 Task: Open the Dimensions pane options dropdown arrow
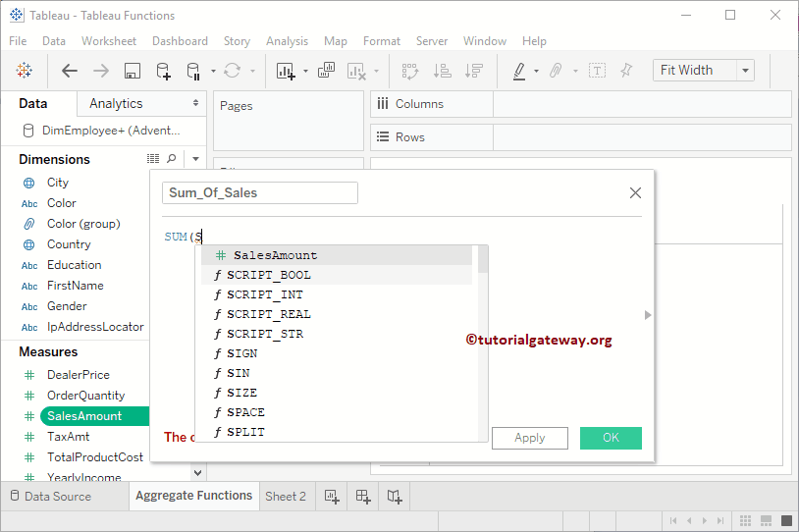click(x=195, y=159)
